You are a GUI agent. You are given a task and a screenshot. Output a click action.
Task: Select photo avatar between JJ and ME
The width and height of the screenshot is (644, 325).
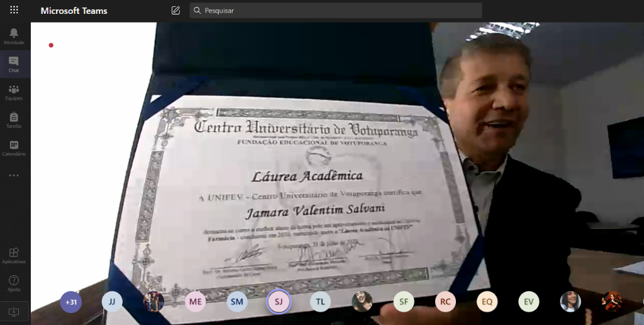(153, 302)
